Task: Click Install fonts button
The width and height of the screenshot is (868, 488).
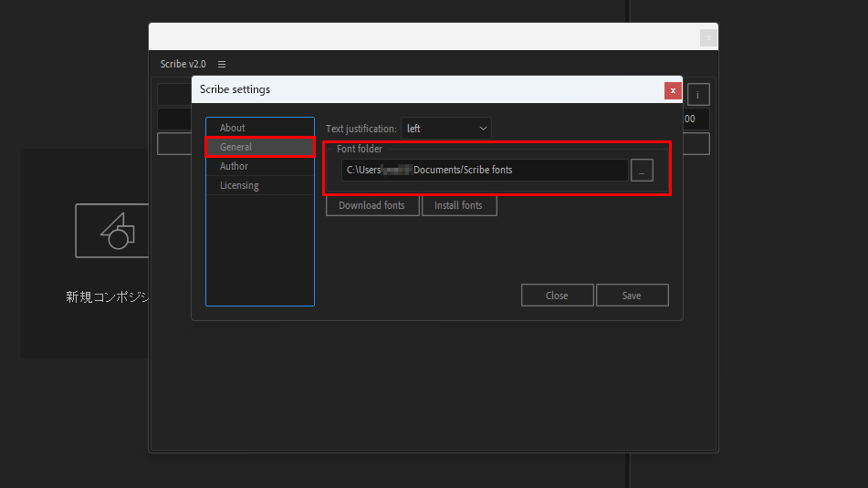Action: click(459, 205)
